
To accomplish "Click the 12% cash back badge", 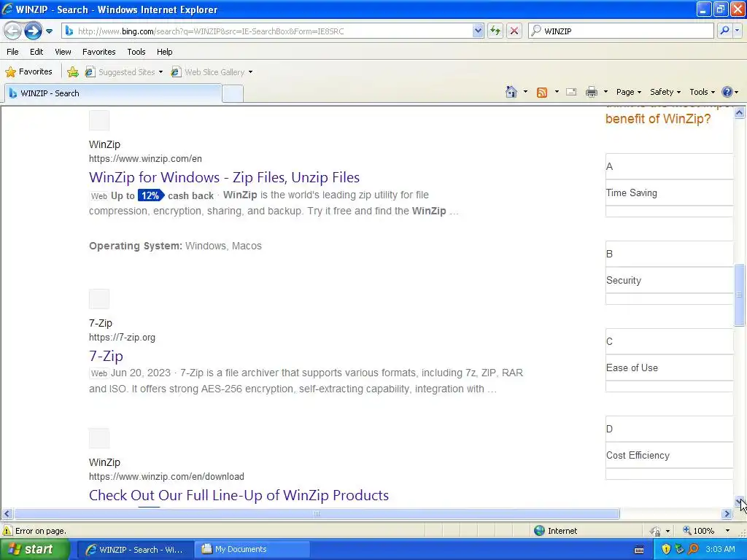I will [x=151, y=195].
